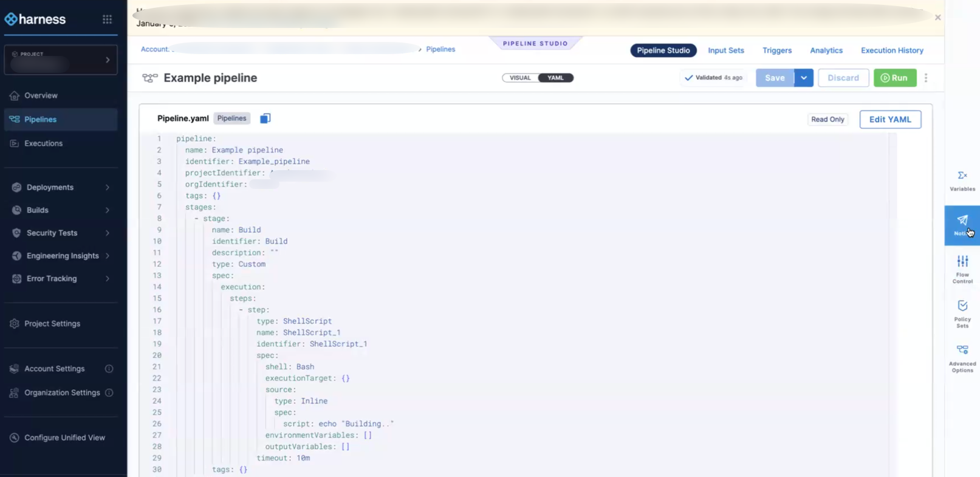Select the Pipeline Studio tab

(x=663, y=50)
